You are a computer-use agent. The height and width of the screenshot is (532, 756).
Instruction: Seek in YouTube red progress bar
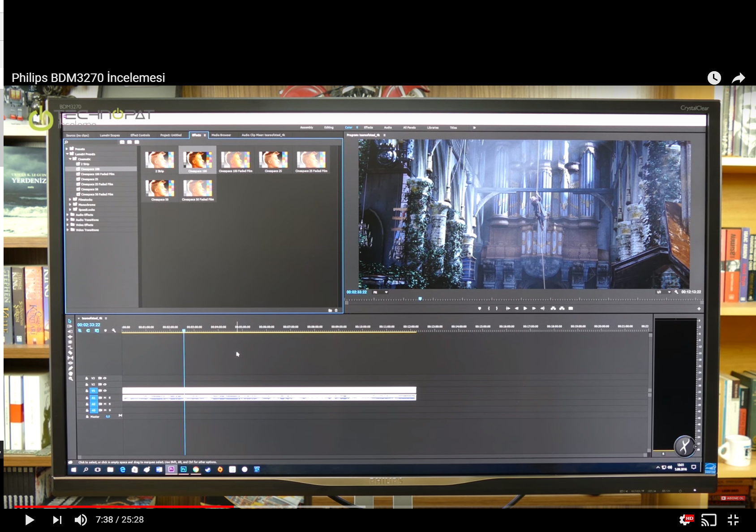pos(124,507)
